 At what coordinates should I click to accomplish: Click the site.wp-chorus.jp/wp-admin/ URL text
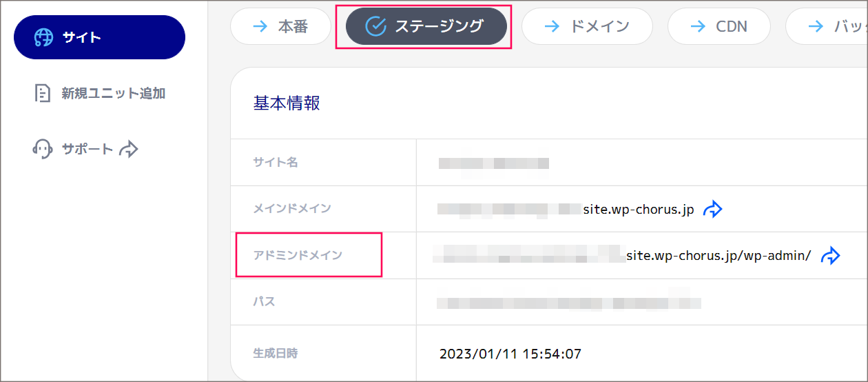[x=719, y=256]
